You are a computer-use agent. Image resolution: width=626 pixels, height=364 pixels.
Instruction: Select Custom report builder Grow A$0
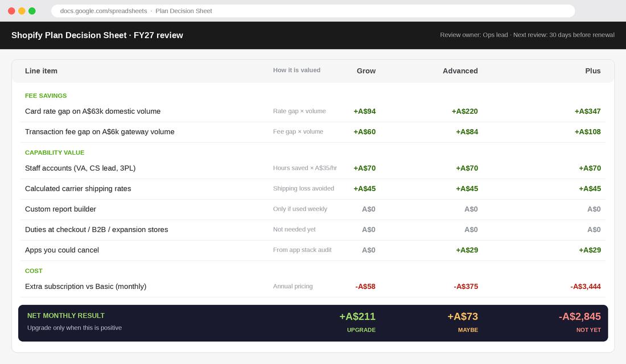(369, 209)
